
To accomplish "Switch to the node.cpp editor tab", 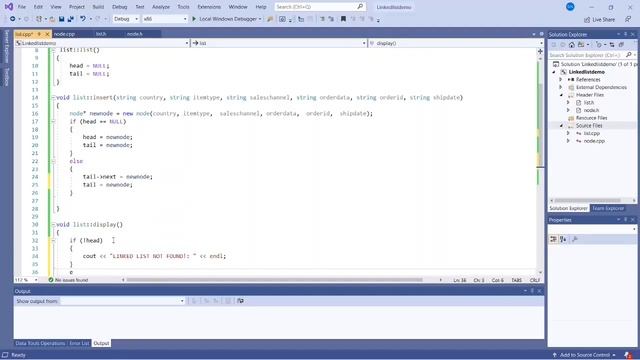I will pos(64,34).
